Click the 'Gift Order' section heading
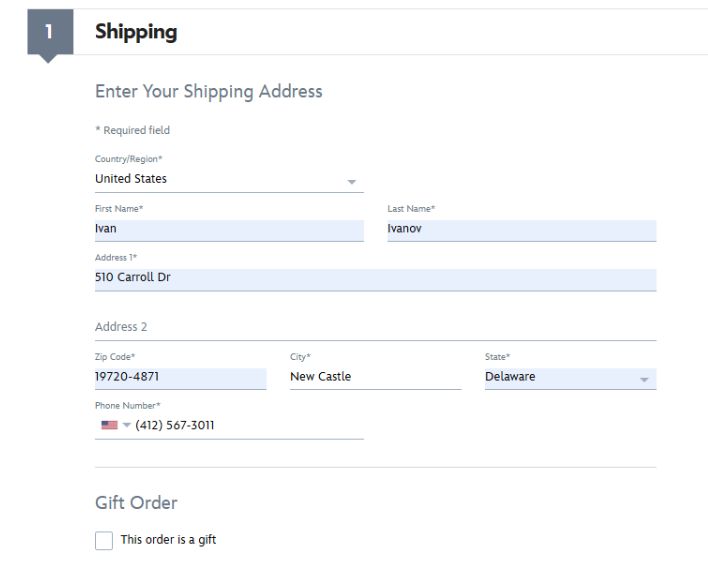The width and height of the screenshot is (708, 584). point(136,502)
